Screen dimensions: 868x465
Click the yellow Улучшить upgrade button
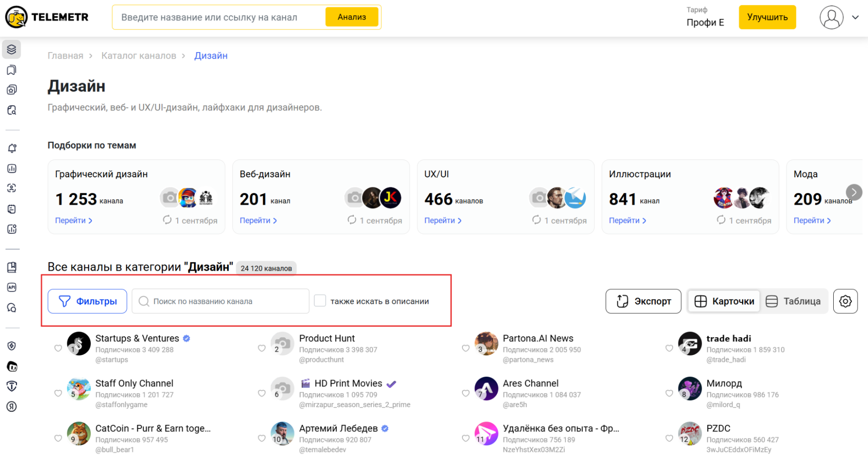tap(767, 17)
